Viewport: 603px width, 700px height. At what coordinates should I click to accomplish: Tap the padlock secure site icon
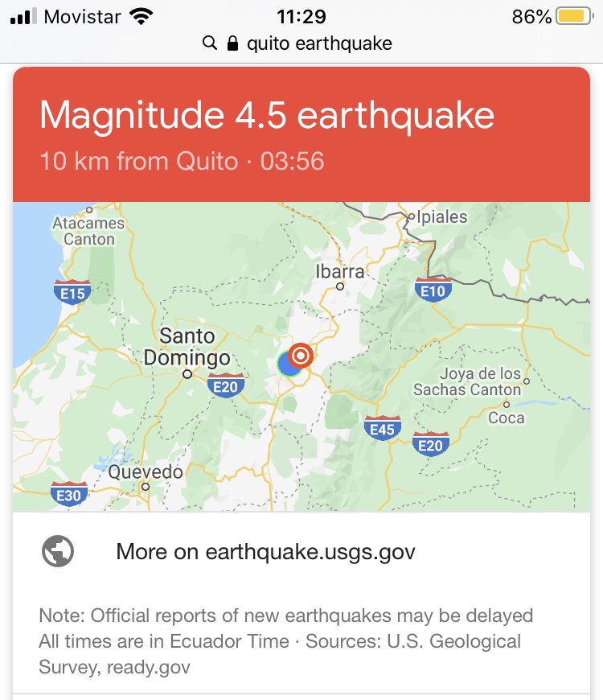233,43
